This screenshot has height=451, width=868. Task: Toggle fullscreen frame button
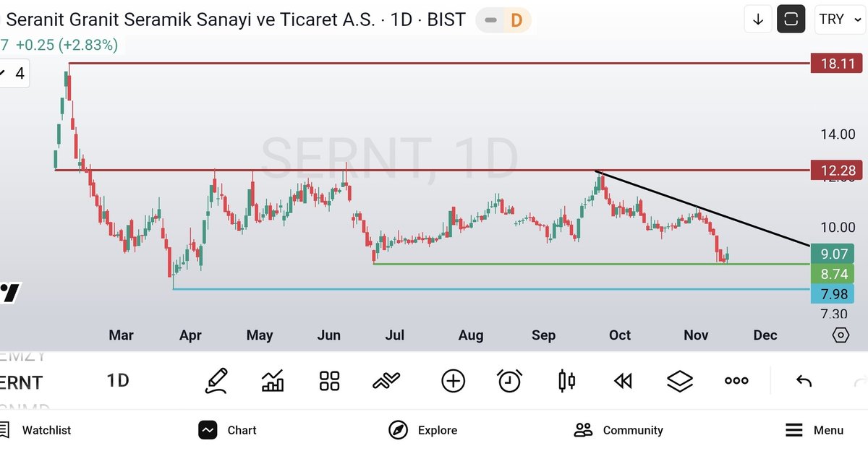(x=791, y=20)
